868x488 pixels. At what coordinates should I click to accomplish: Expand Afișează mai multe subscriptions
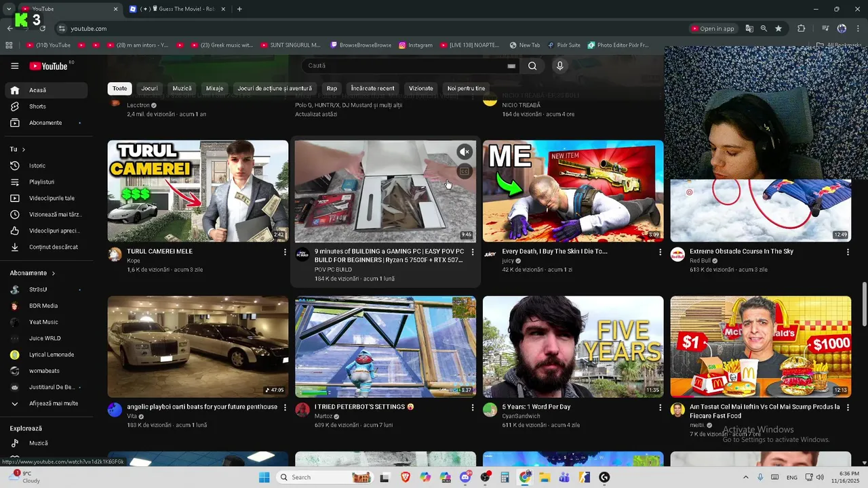click(x=46, y=403)
